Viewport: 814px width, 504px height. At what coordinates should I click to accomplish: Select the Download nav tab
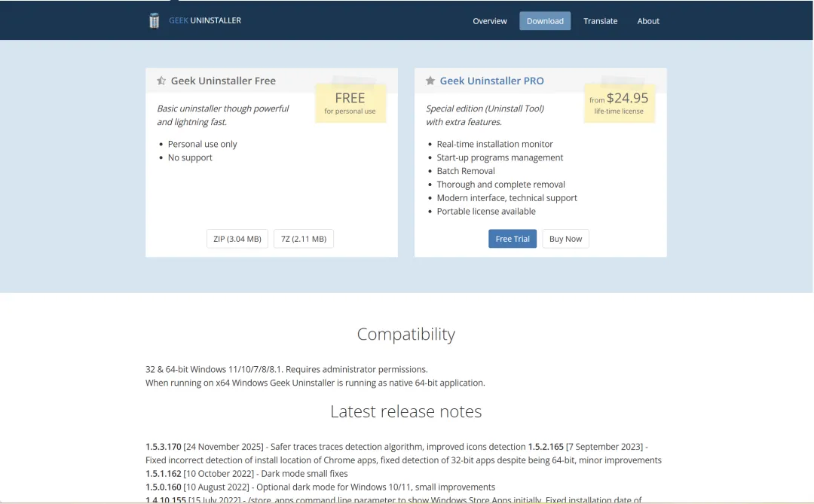[x=545, y=21]
